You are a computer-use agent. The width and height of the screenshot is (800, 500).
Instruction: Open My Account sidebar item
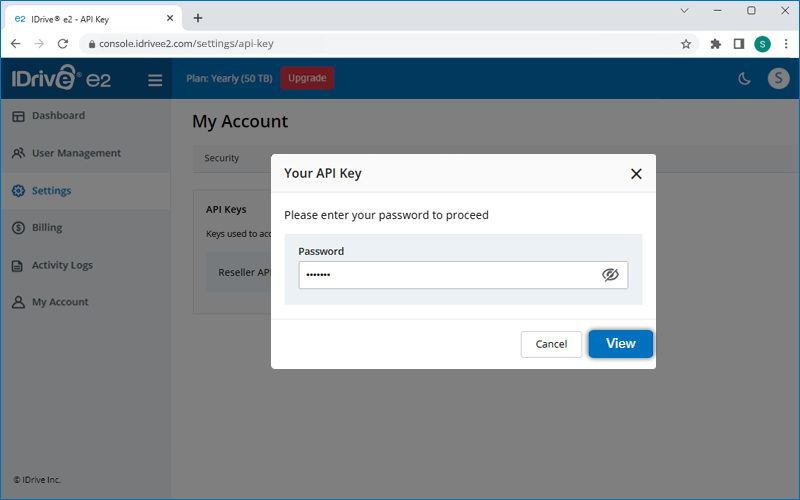click(60, 302)
